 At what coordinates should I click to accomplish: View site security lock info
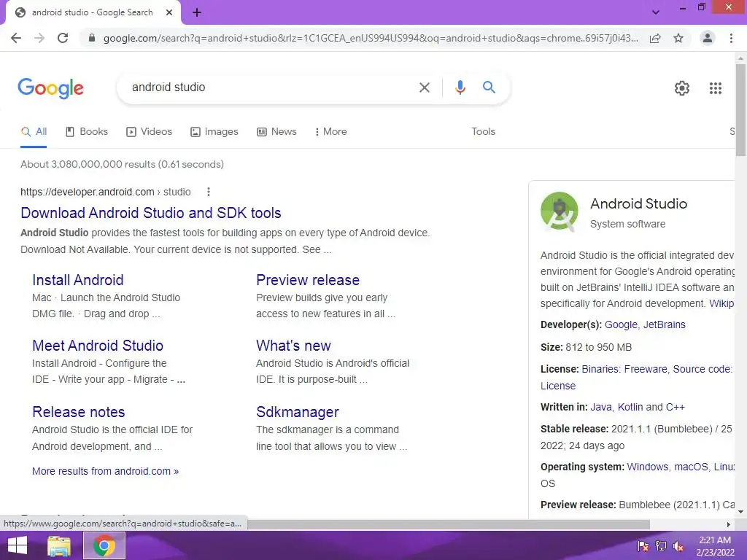92,38
